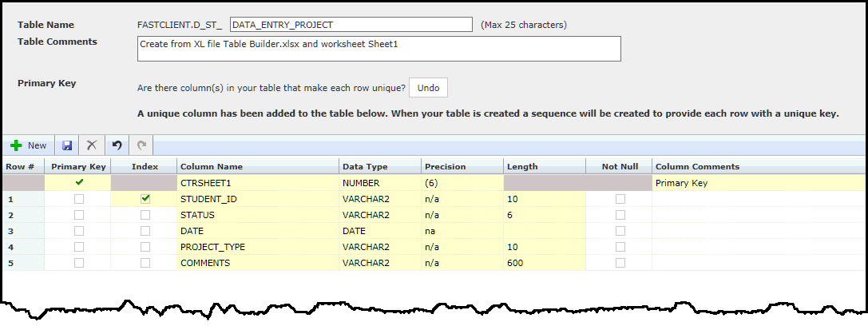Open Data Type cell for DATE row
Viewport: 868px width, 326px height.
coord(379,231)
